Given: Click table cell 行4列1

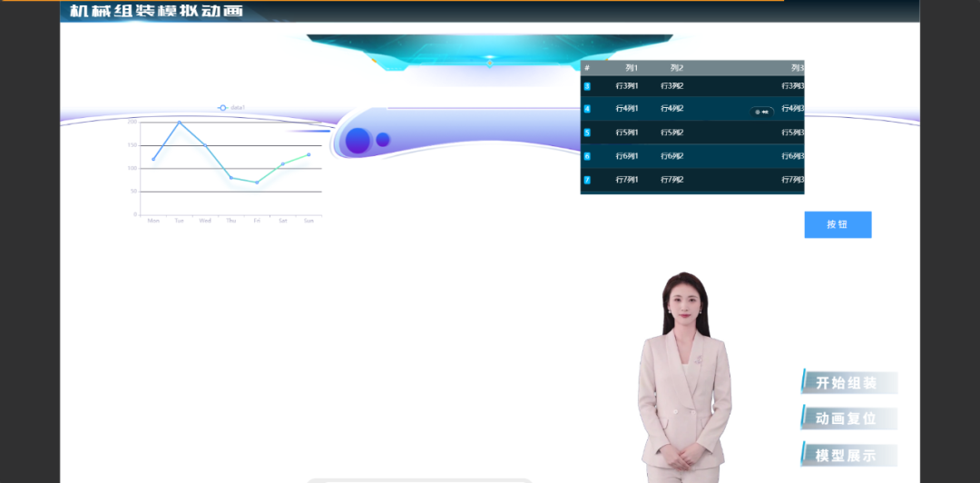Looking at the screenshot, I should [x=627, y=109].
